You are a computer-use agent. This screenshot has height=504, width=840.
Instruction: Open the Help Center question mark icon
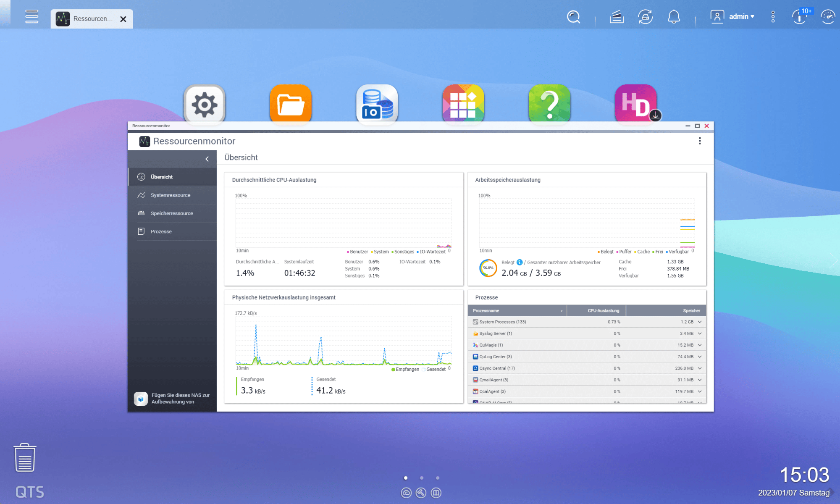tap(549, 104)
